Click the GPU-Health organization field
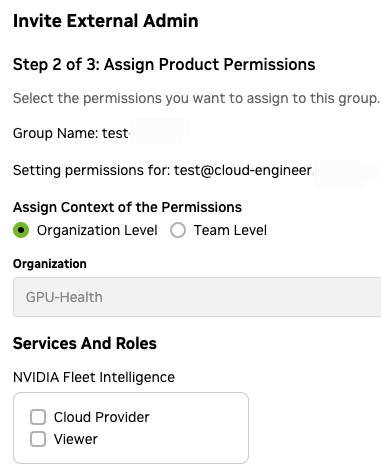 coord(197,297)
